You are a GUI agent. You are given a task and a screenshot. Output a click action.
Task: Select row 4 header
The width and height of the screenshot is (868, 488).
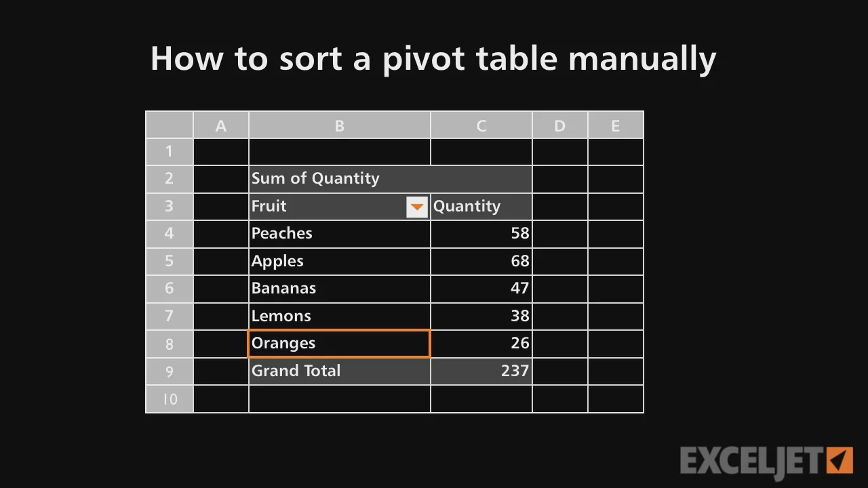[169, 234]
